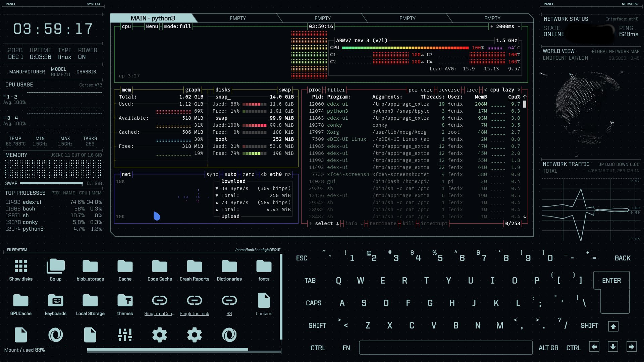Select the Cookies file icon
The width and height of the screenshot is (644, 362).
pos(264,301)
